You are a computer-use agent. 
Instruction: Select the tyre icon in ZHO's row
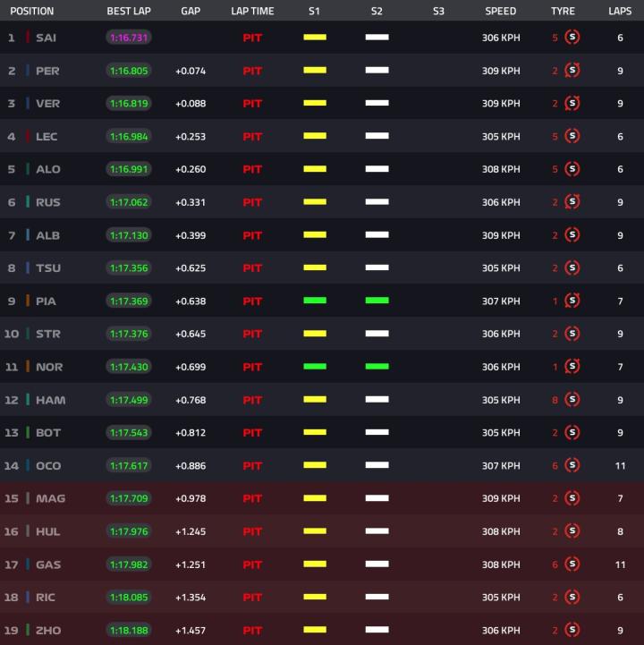pos(572,631)
